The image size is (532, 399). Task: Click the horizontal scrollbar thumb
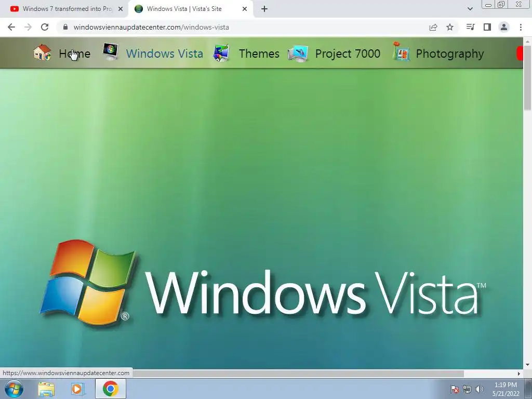(298, 374)
